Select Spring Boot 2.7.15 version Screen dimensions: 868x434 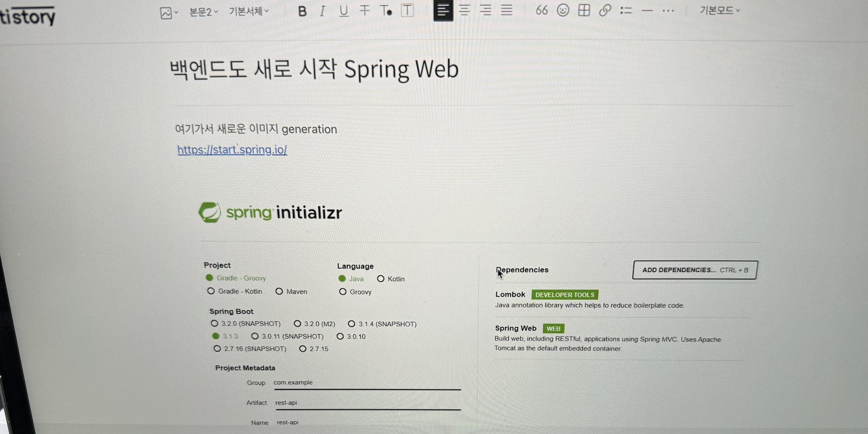click(314, 348)
